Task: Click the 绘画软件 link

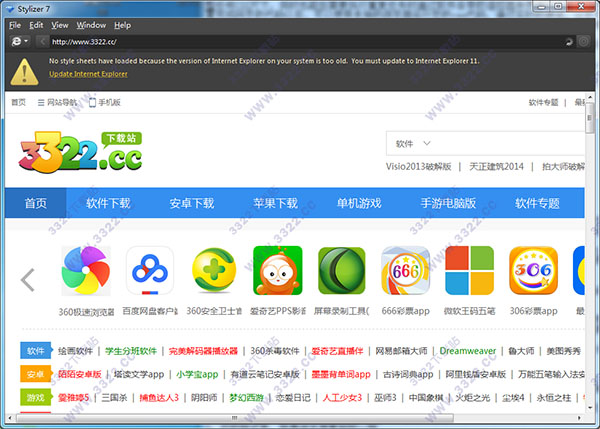Action: (x=75, y=351)
